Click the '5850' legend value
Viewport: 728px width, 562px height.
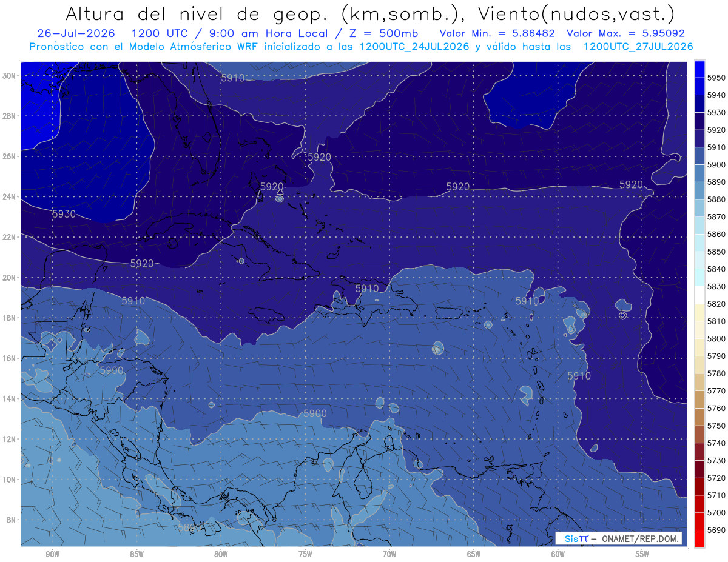coord(716,252)
